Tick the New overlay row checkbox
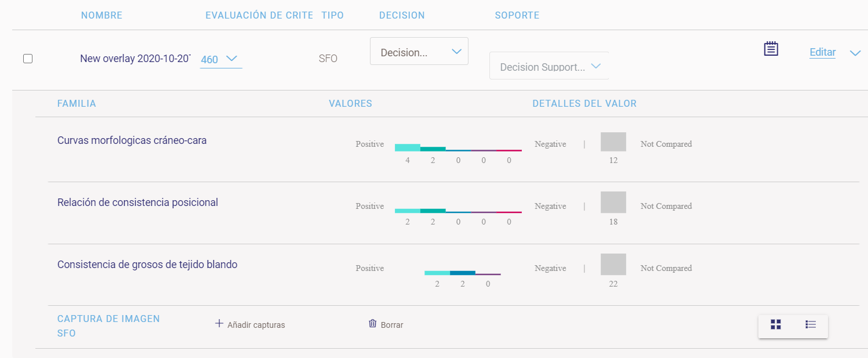The image size is (868, 358). click(x=28, y=59)
